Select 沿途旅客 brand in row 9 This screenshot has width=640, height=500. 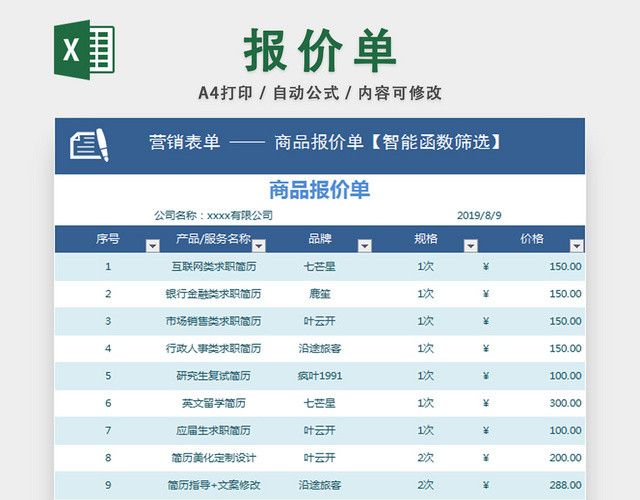click(320, 485)
